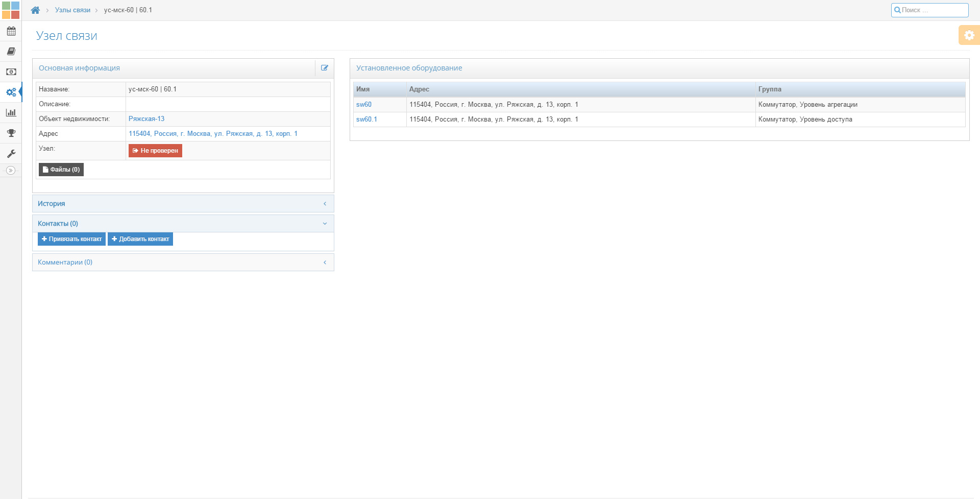
Task: Click the 'Добавить контакт' button
Action: [x=140, y=239]
